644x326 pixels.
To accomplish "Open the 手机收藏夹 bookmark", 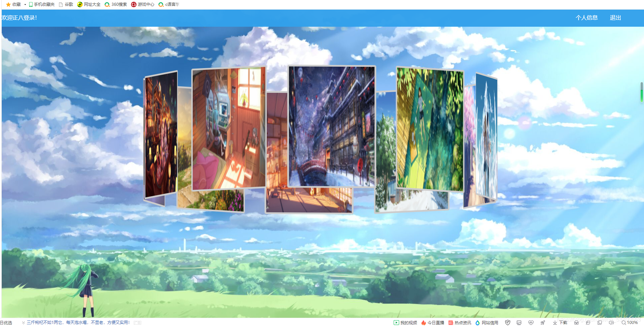I will (41, 4).
